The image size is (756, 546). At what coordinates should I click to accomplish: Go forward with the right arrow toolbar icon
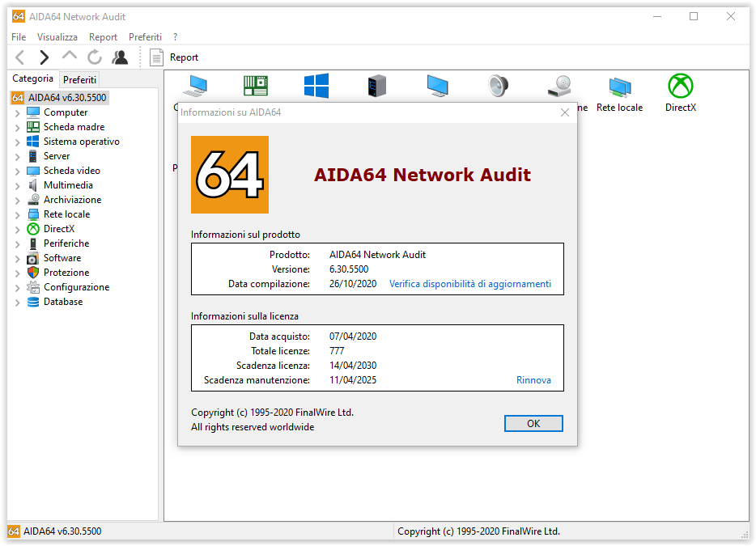pos(45,57)
